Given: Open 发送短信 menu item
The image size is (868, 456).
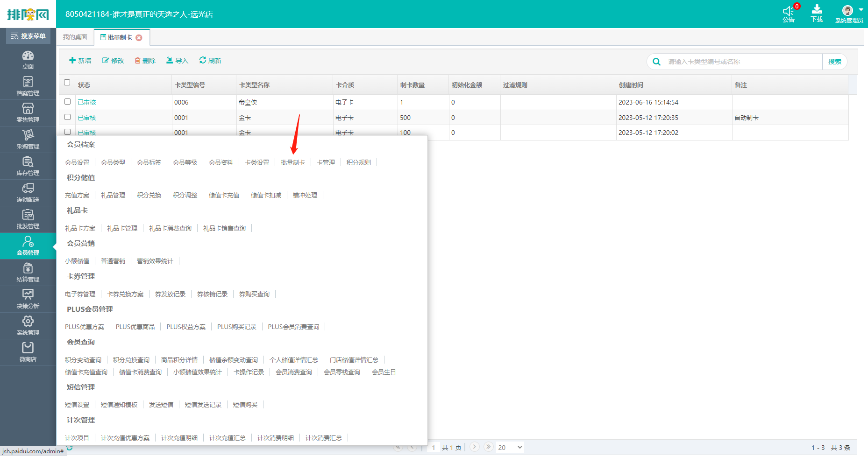Looking at the screenshot, I should pos(161,405).
